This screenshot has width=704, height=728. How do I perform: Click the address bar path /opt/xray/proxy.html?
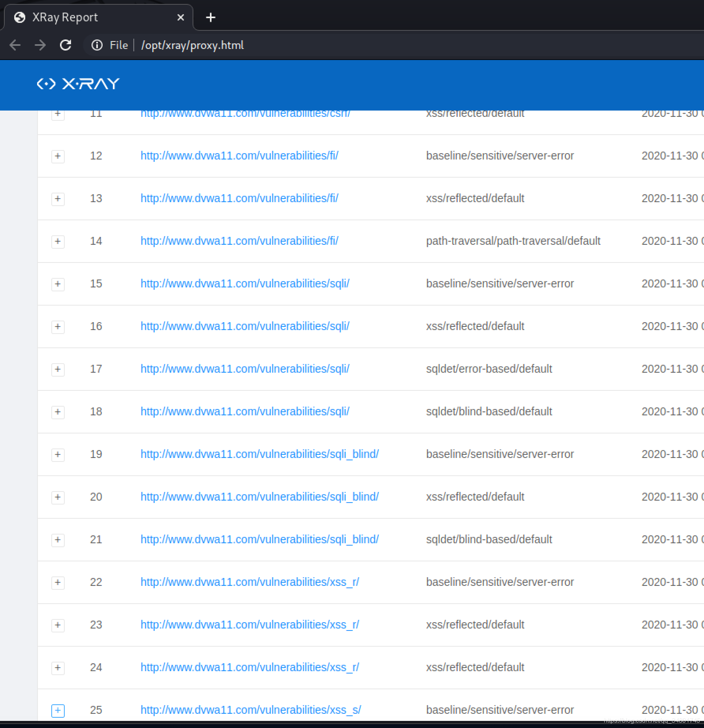click(x=193, y=45)
